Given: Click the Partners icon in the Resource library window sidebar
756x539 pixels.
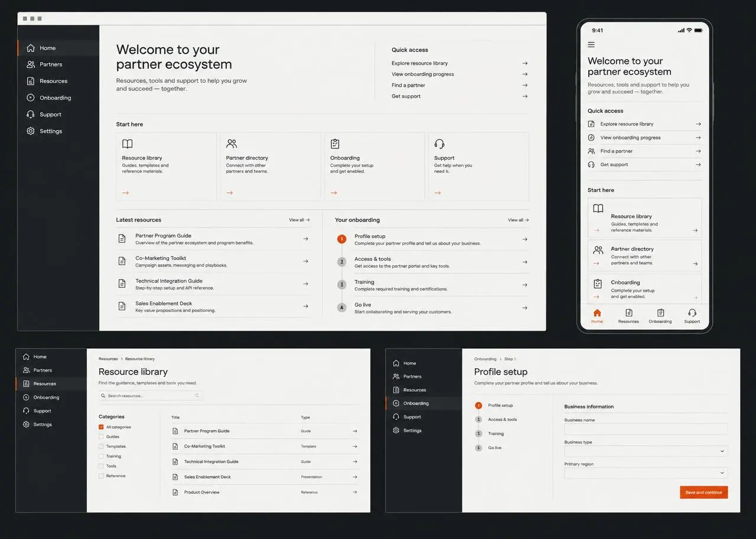Looking at the screenshot, I should (26, 370).
